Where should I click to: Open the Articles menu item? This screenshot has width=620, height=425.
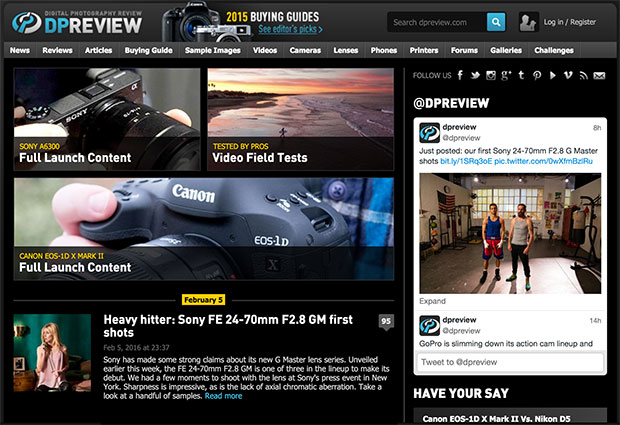[x=98, y=50]
